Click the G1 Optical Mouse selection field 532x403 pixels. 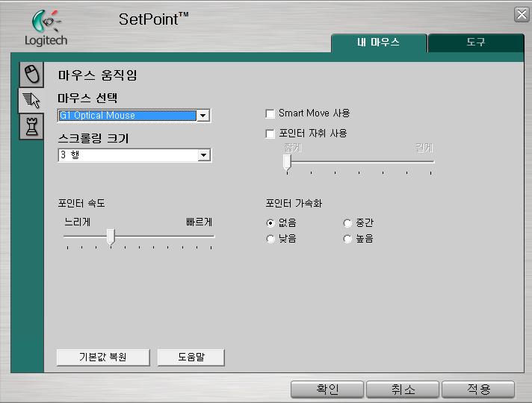point(134,116)
